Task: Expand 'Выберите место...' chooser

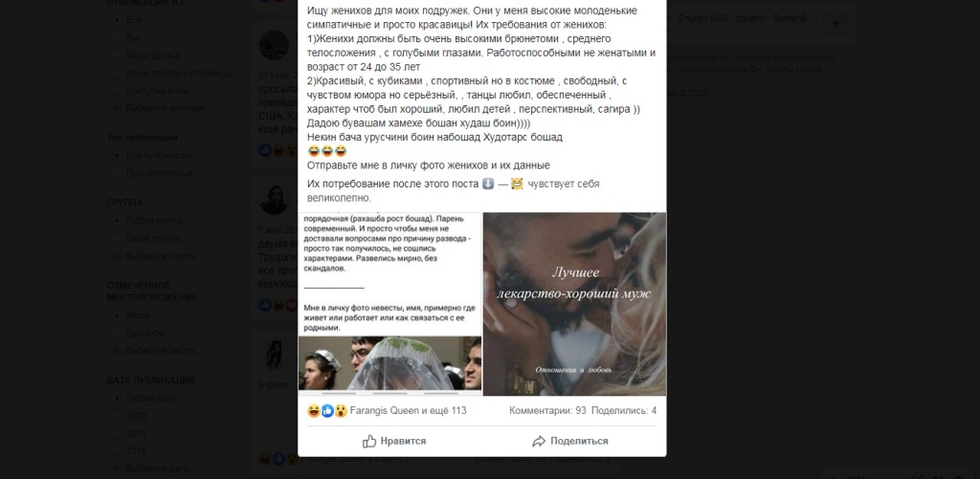Action: [156, 351]
